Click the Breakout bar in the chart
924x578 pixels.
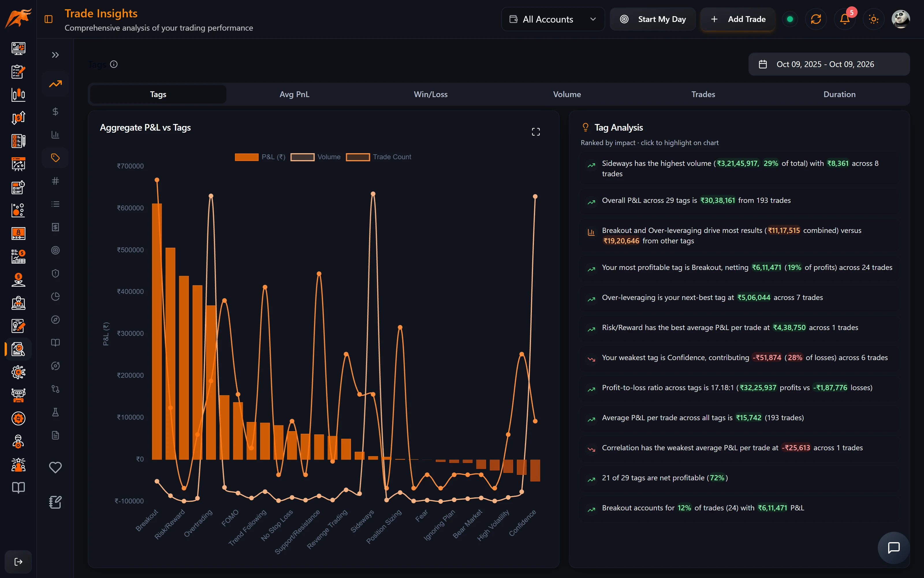(157, 331)
